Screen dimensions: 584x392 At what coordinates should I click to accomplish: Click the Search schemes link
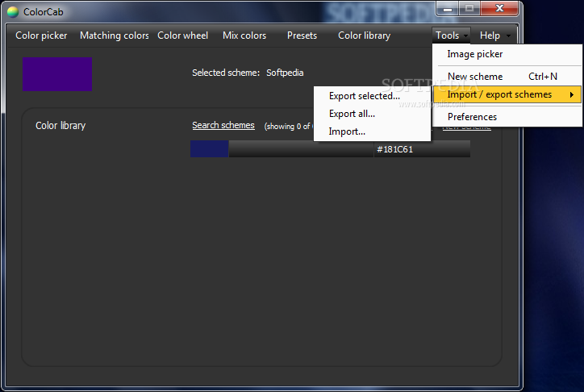point(223,126)
